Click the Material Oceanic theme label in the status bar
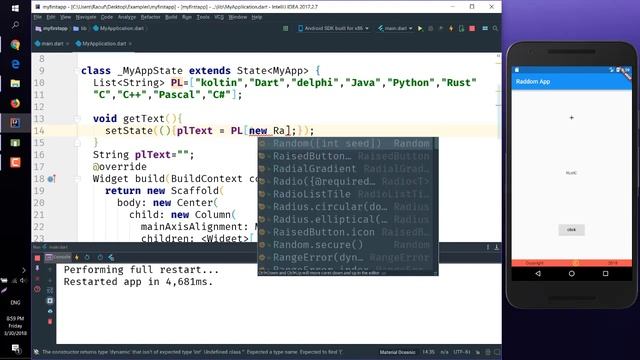This screenshot has height=360, width=640. [397, 352]
